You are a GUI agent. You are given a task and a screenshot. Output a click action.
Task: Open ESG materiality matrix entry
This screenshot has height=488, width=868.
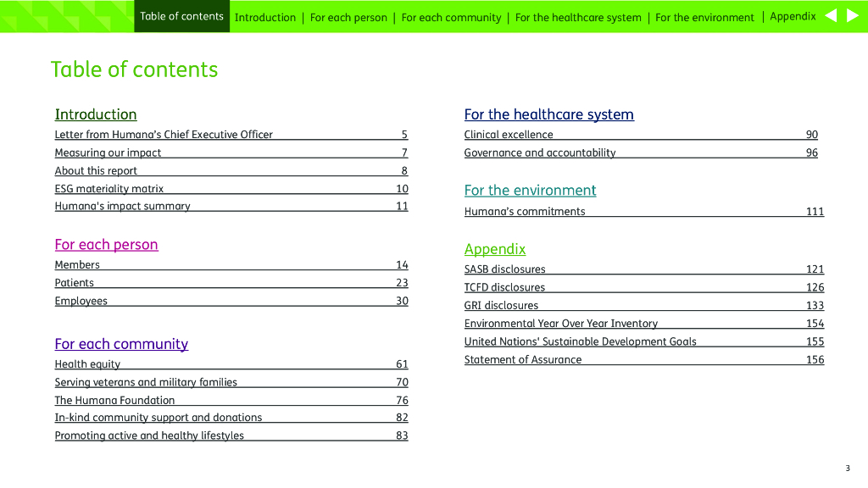click(x=231, y=189)
